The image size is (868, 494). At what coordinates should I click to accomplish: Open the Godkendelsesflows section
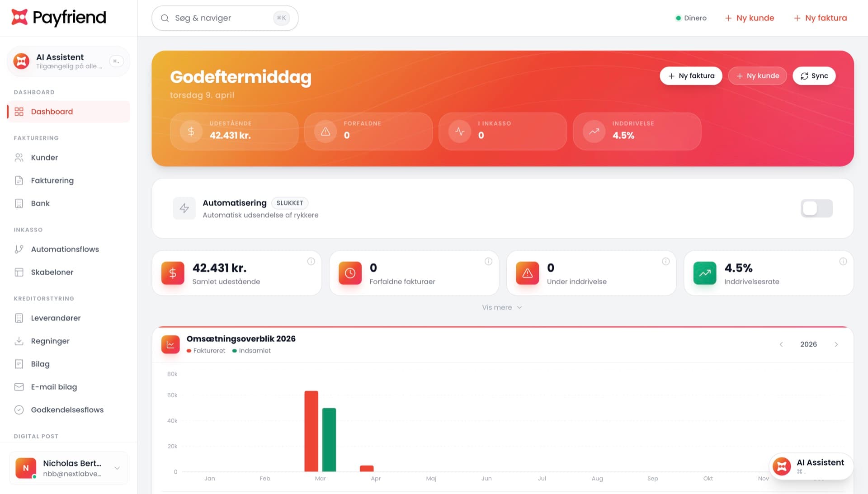pos(67,409)
